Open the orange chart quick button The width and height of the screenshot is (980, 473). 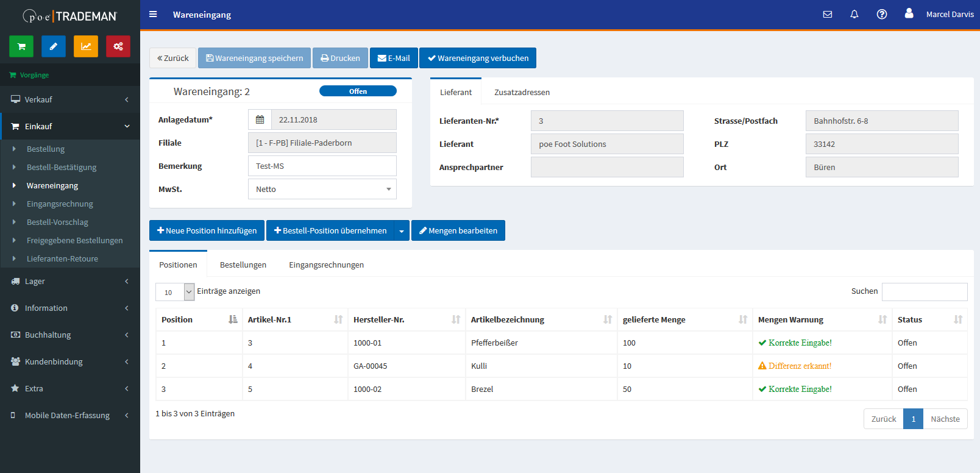(86, 46)
